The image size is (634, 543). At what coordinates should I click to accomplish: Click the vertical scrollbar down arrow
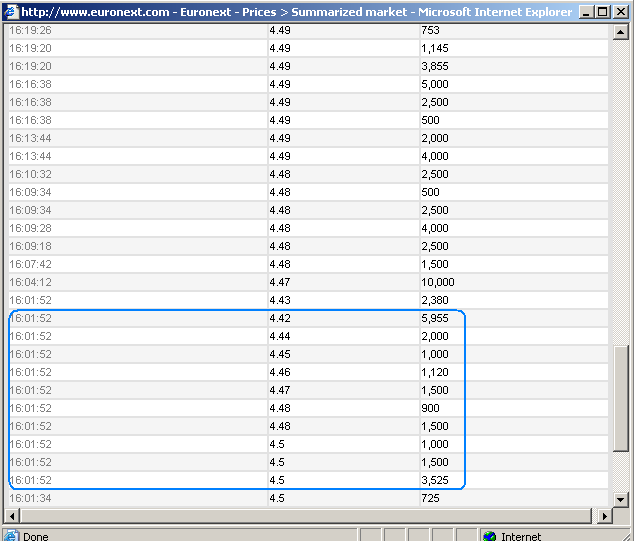click(620, 499)
